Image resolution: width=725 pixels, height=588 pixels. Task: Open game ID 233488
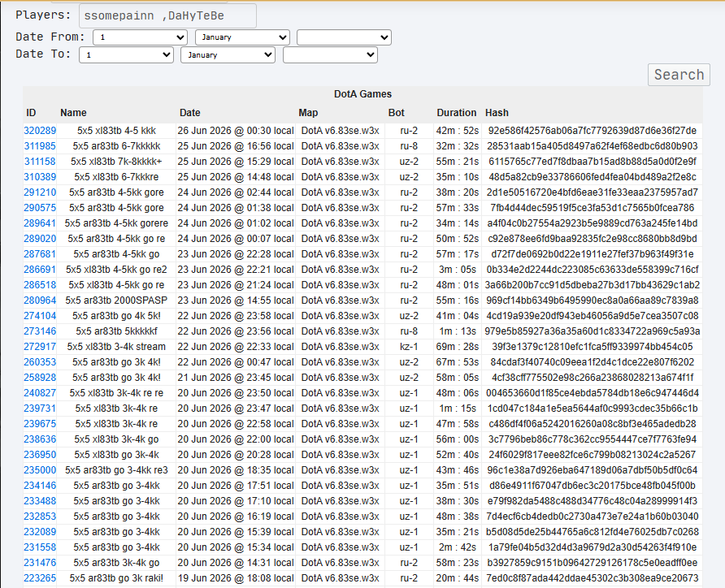40,501
